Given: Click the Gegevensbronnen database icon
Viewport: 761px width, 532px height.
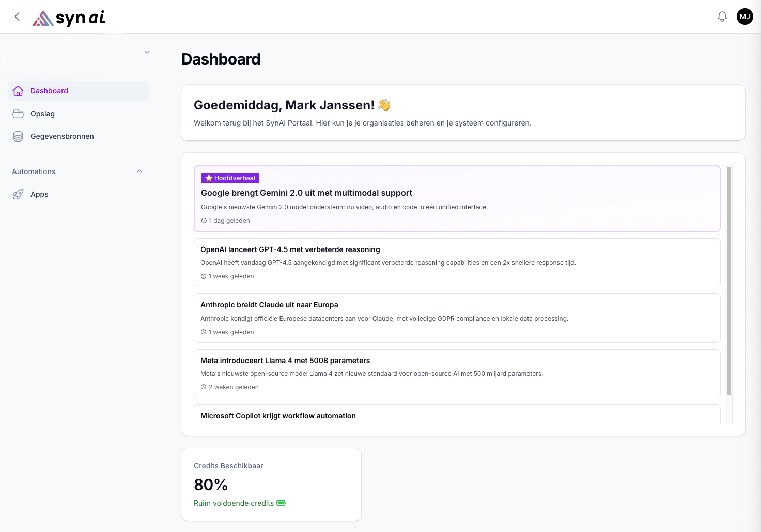Looking at the screenshot, I should click(x=18, y=136).
